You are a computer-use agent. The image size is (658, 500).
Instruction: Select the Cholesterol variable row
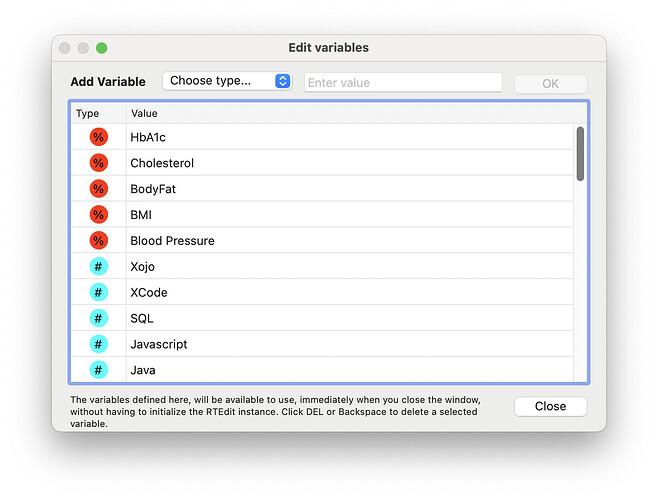pos(322,163)
